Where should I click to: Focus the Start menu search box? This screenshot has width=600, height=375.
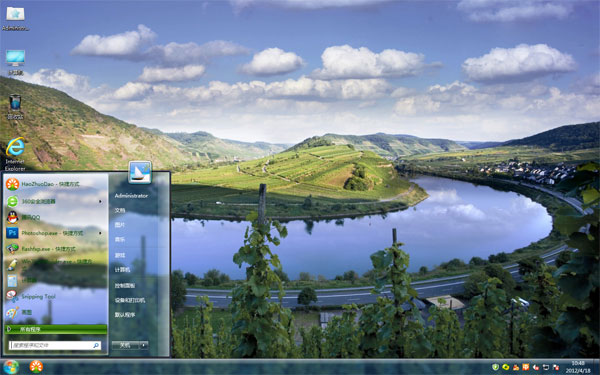(54, 345)
